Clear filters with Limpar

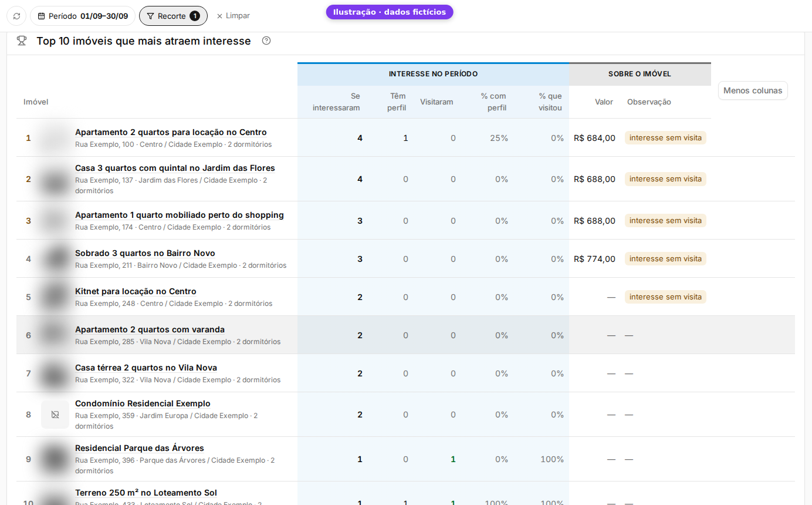coord(234,16)
